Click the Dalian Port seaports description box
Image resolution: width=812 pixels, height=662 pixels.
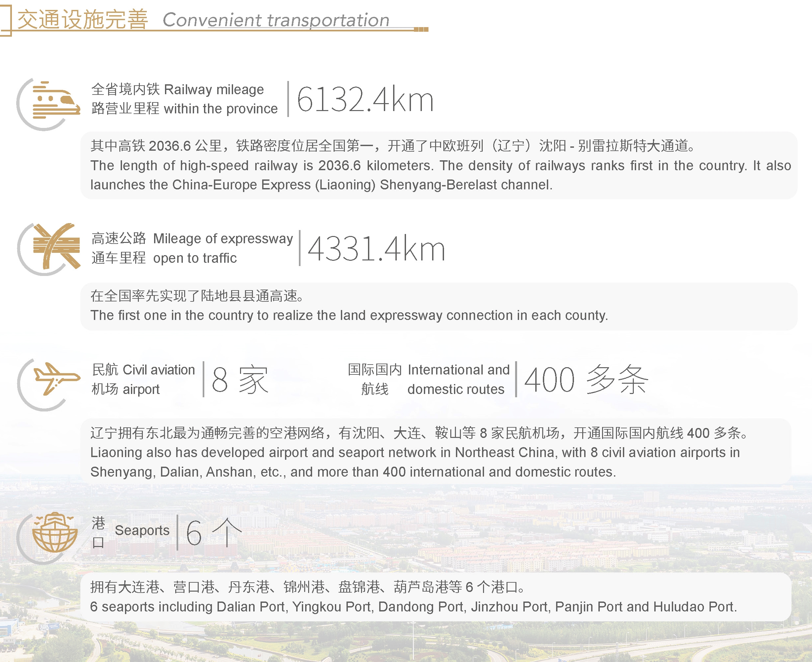click(435, 597)
